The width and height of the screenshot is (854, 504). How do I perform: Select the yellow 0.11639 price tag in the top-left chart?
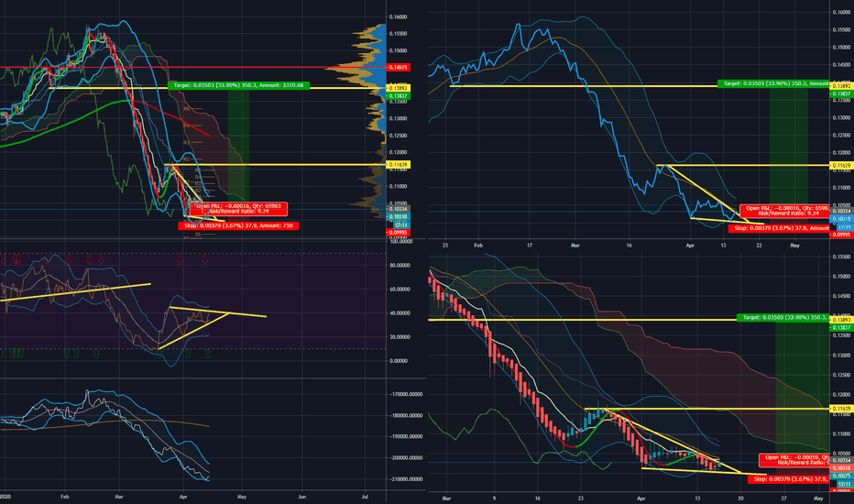click(x=398, y=165)
